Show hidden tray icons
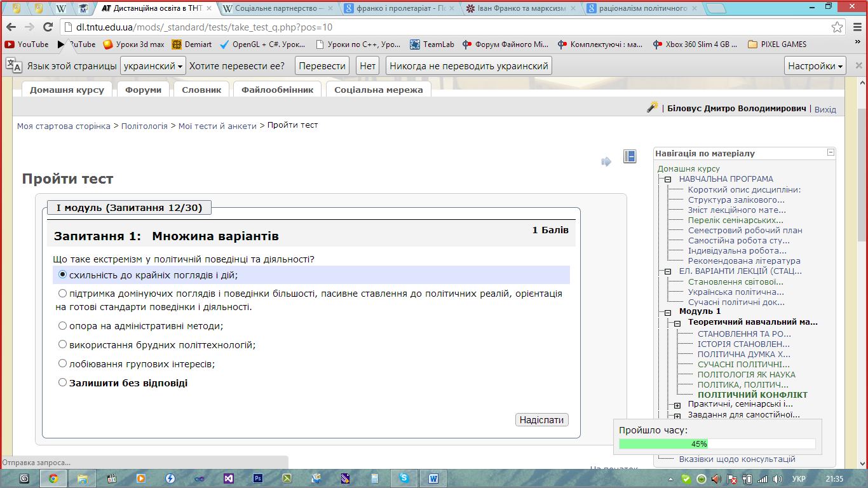This screenshot has width=868, height=488. (672, 478)
